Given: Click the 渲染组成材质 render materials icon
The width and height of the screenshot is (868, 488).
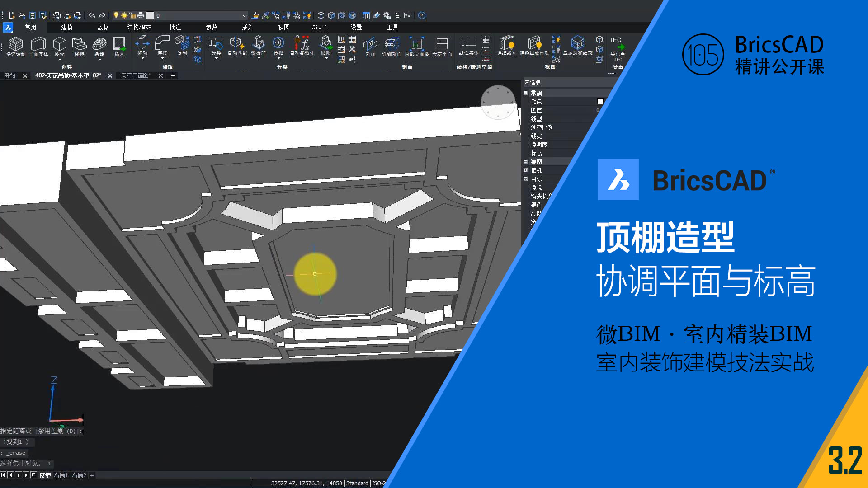Looking at the screenshot, I should [x=534, y=43].
